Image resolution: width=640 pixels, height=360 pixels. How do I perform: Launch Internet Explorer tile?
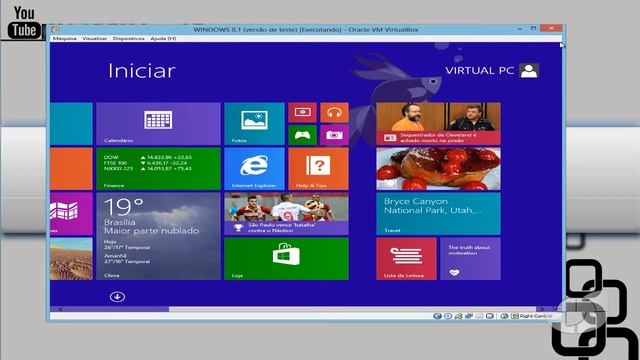(x=254, y=169)
